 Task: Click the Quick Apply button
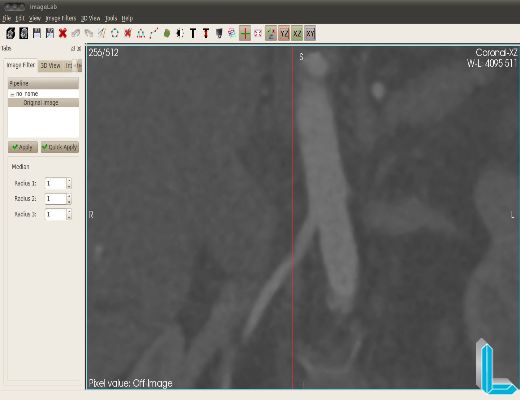point(60,147)
